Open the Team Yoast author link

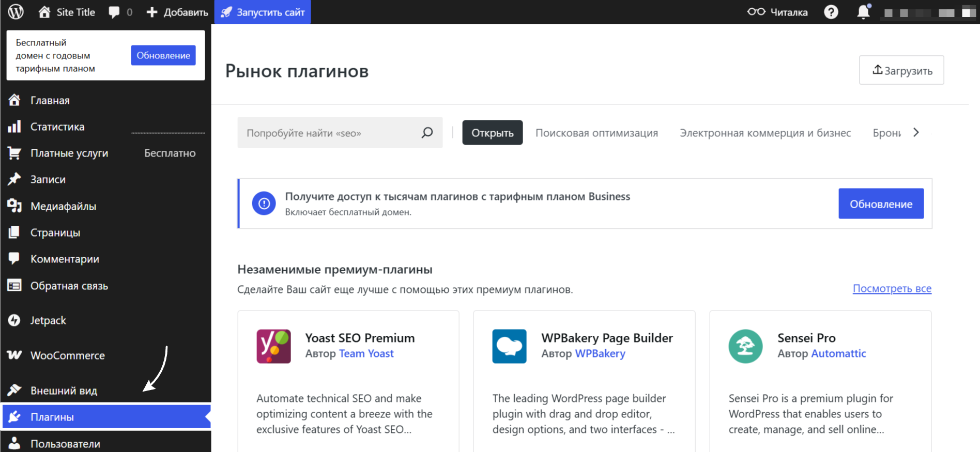click(366, 353)
